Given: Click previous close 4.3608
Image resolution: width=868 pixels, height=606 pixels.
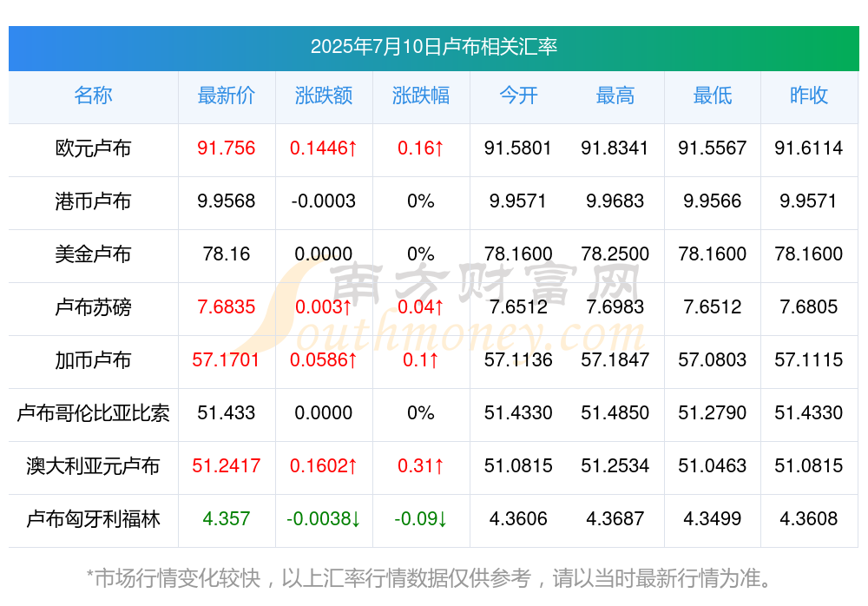Looking at the screenshot, I should click(809, 519).
